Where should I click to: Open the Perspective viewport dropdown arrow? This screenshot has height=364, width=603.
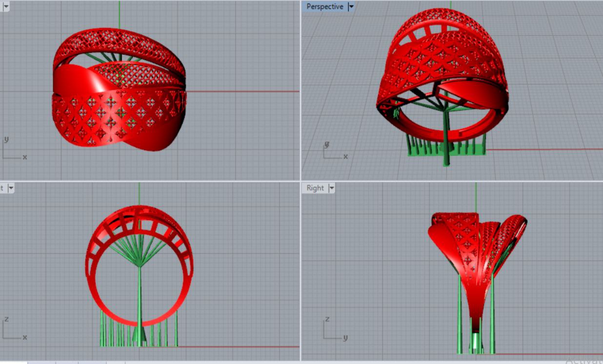pyautogui.click(x=351, y=7)
